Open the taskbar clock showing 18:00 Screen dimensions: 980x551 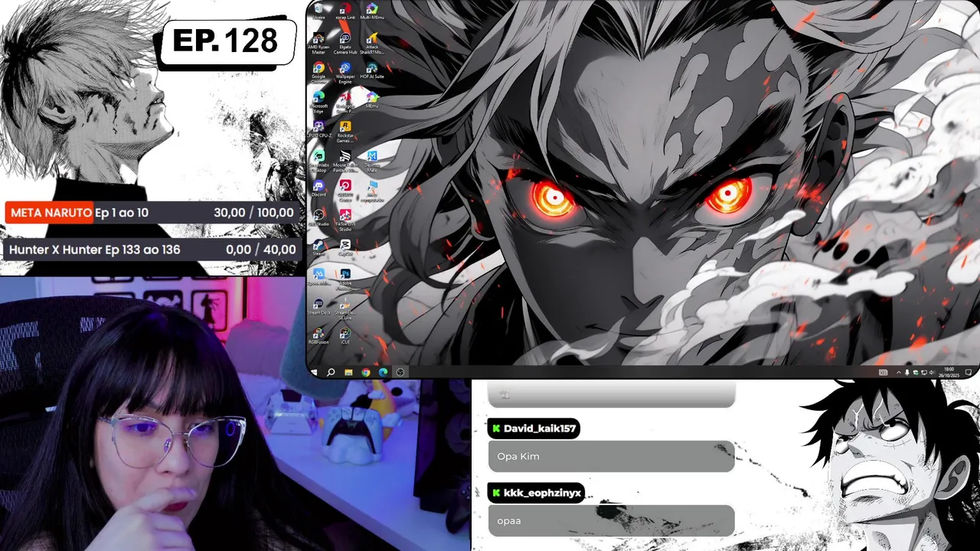(x=949, y=372)
